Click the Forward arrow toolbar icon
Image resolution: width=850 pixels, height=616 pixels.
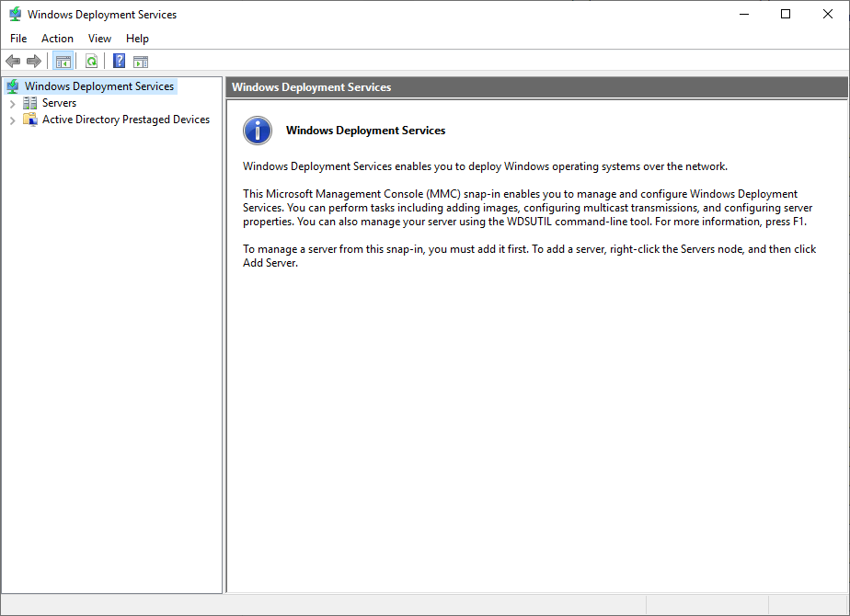(34, 62)
